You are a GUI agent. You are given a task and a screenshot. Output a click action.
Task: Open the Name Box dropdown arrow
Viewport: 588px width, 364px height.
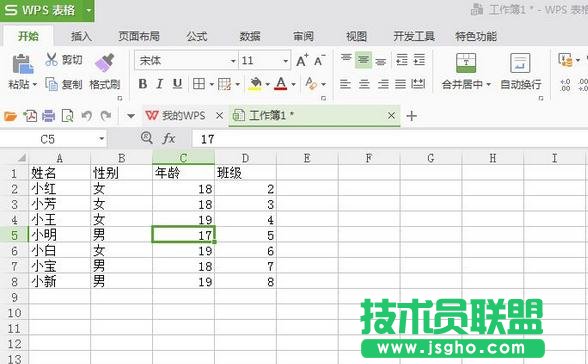(101, 139)
